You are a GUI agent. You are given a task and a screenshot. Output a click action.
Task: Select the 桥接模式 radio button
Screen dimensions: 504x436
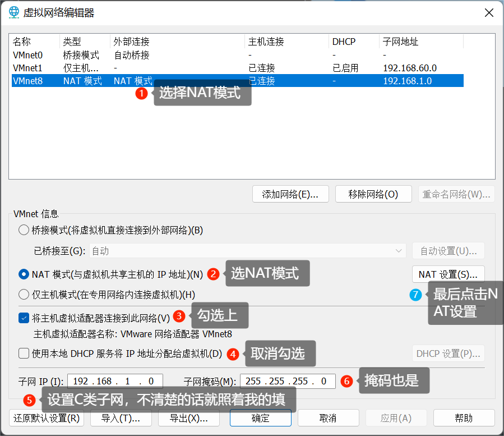[x=24, y=230]
